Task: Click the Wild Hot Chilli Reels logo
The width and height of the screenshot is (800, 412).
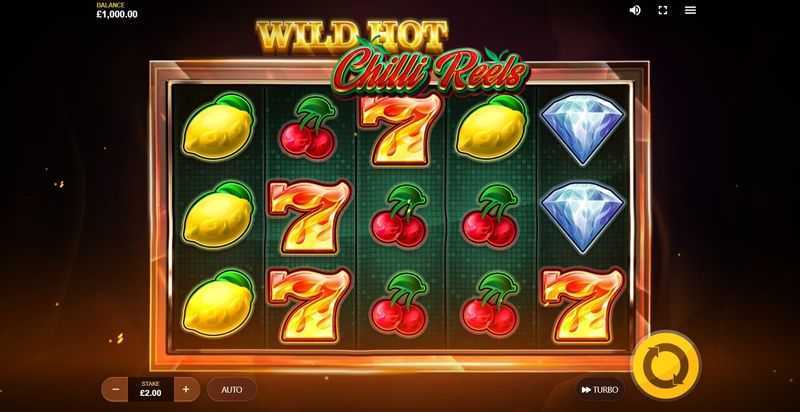Action: click(393, 57)
